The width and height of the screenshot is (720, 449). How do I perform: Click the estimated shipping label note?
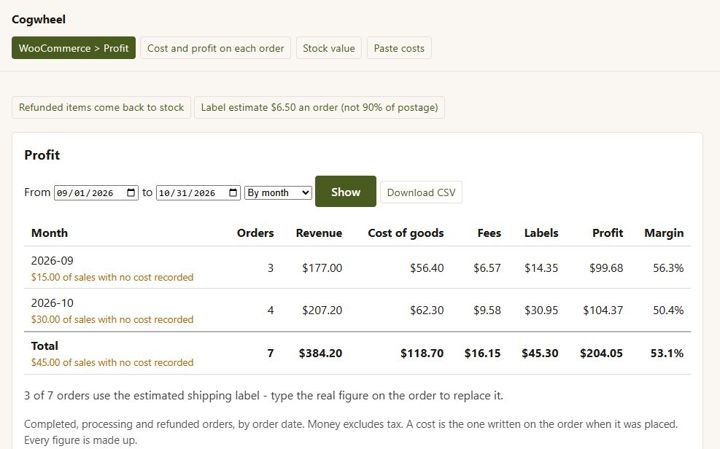(264, 395)
